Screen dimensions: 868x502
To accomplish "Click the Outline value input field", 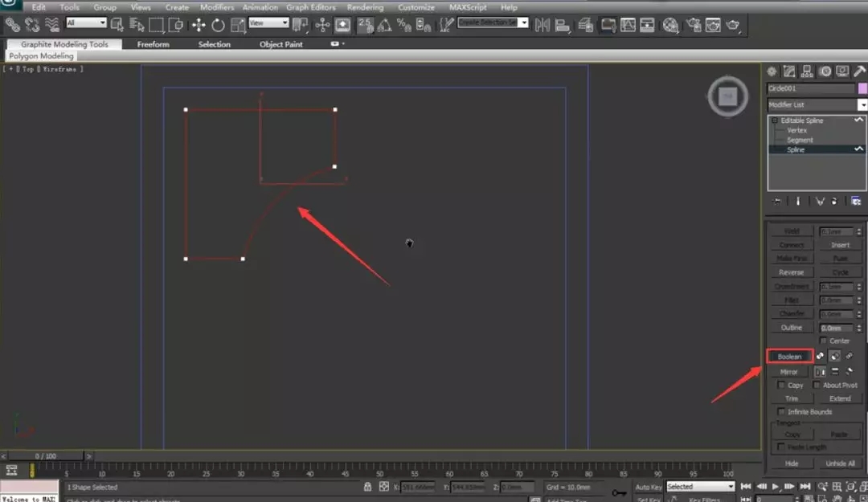I will point(837,328).
